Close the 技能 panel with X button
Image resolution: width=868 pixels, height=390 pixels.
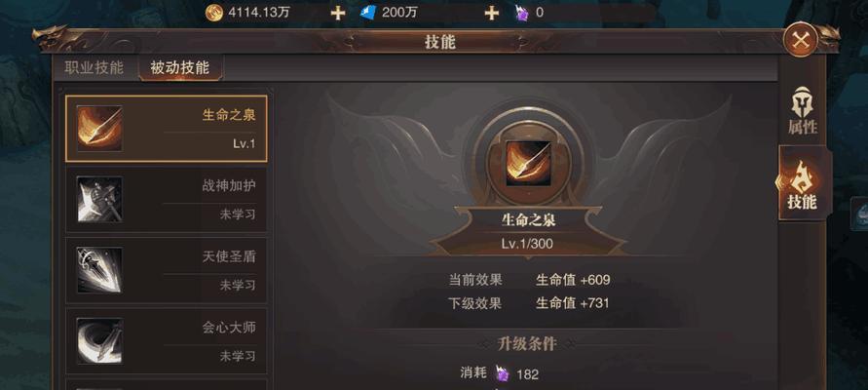click(801, 40)
